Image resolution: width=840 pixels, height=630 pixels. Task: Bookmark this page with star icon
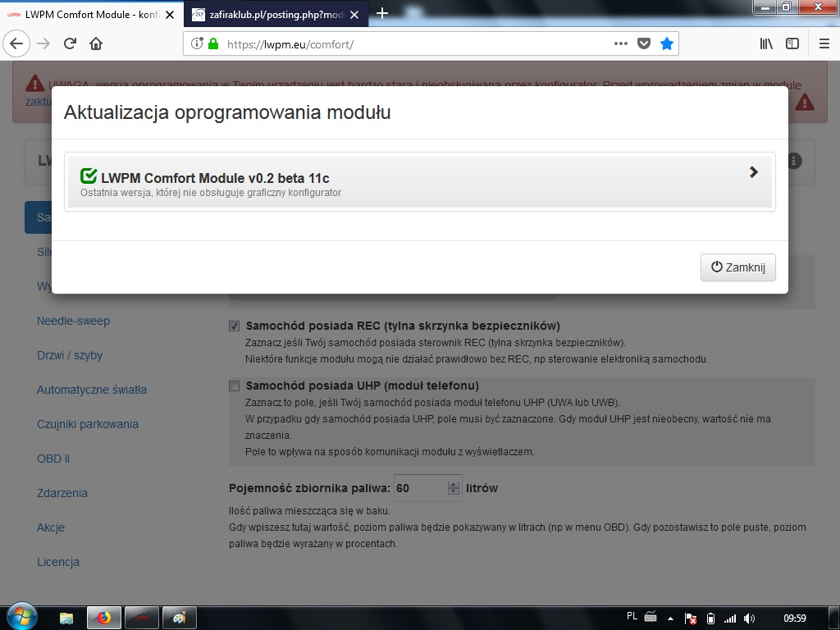(667, 44)
